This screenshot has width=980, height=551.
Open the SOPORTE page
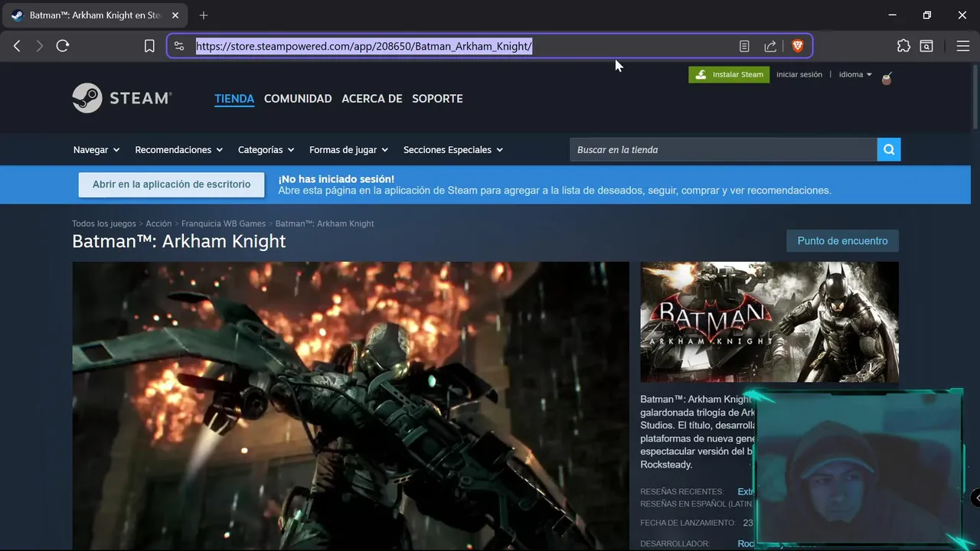[x=437, y=99]
